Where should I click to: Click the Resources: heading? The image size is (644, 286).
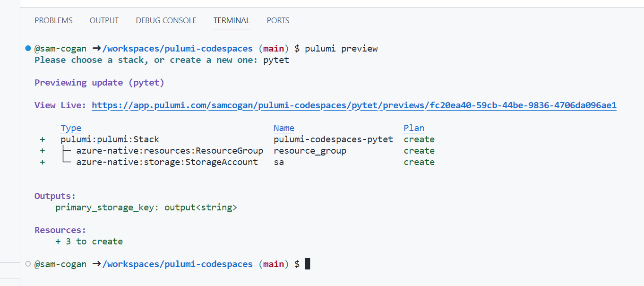[x=60, y=230]
